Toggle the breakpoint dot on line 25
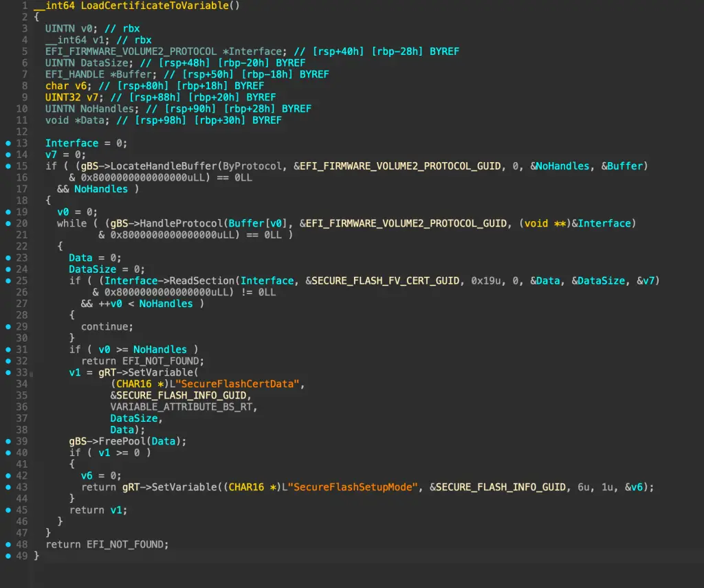The image size is (704, 588). (8, 281)
